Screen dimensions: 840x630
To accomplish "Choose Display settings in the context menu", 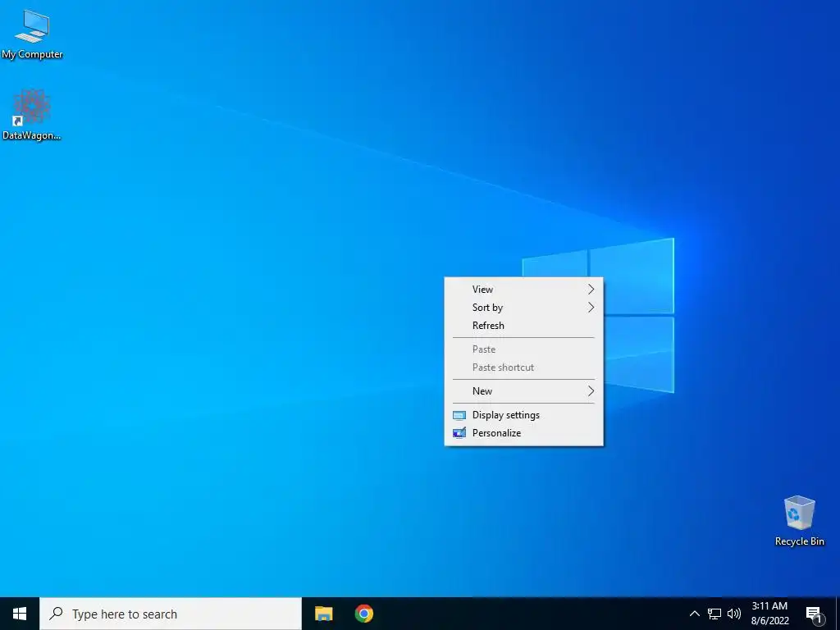I will (524, 415).
